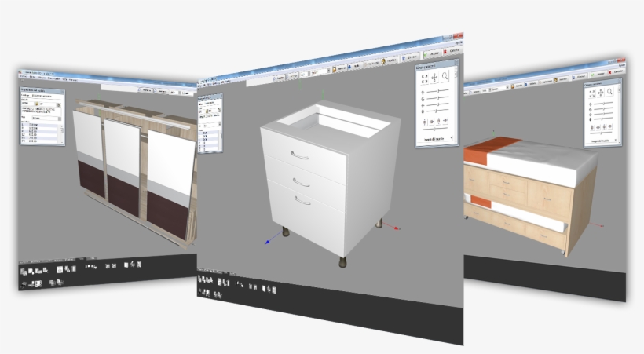Click edit icon at right of properties code field
The height and width of the screenshot is (354, 644).
59,104
